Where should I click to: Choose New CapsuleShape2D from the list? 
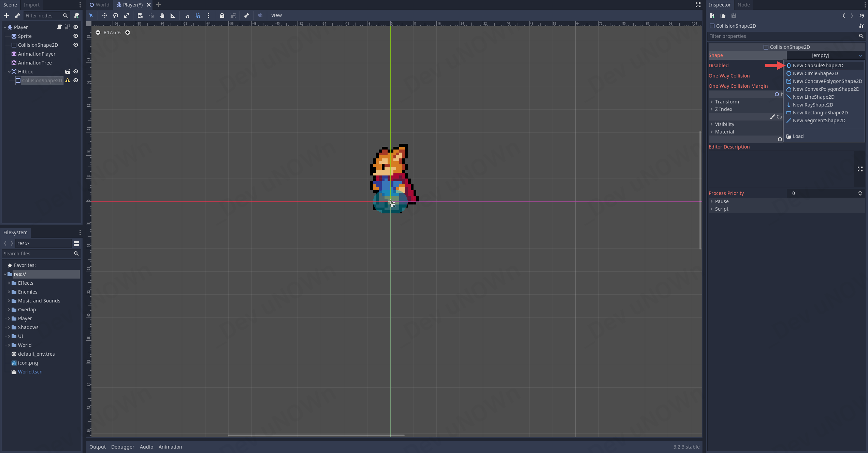(818, 66)
